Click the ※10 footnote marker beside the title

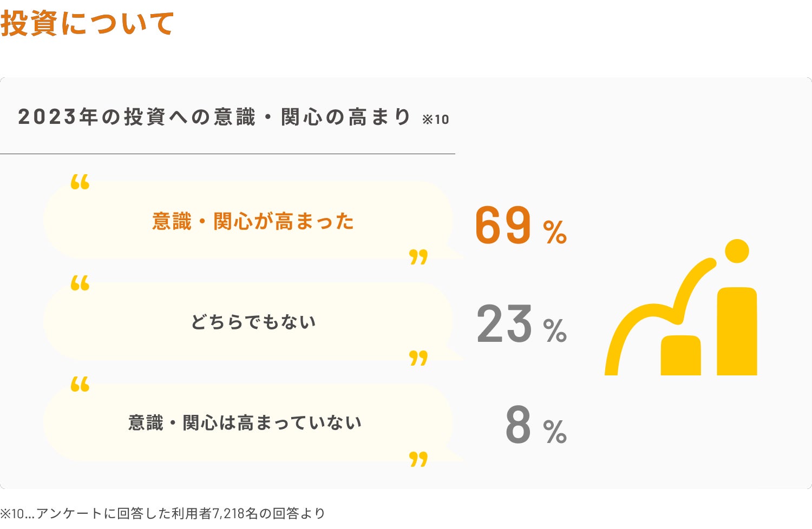(x=435, y=119)
